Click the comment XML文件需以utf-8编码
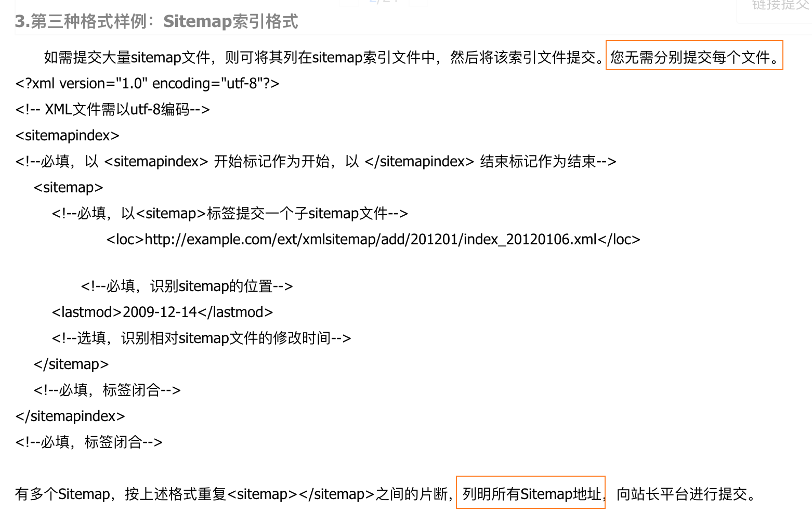Viewport: 812px width, 524px height. pyautogui.click(x=113, y=110)
